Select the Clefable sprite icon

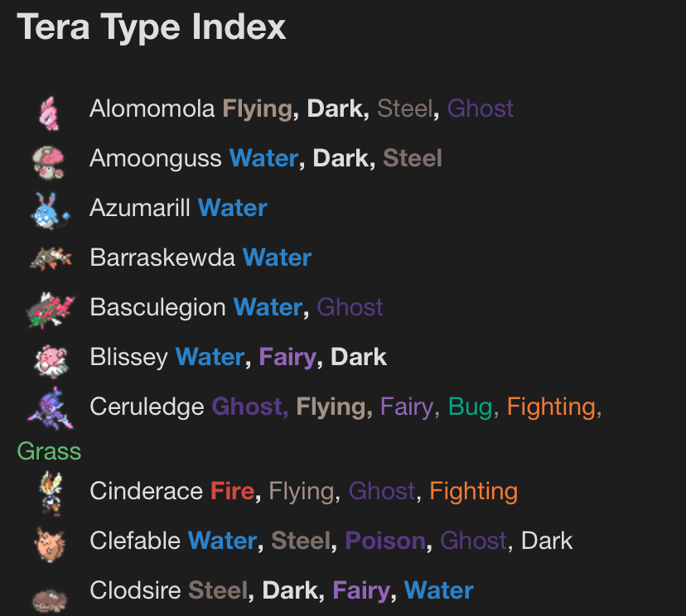pos(50,541)
